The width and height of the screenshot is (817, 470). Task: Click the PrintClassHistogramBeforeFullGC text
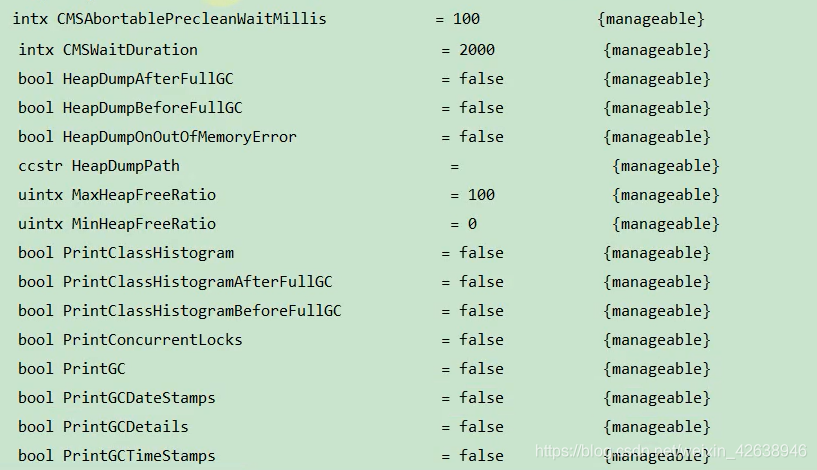click(x=202, y=312)
